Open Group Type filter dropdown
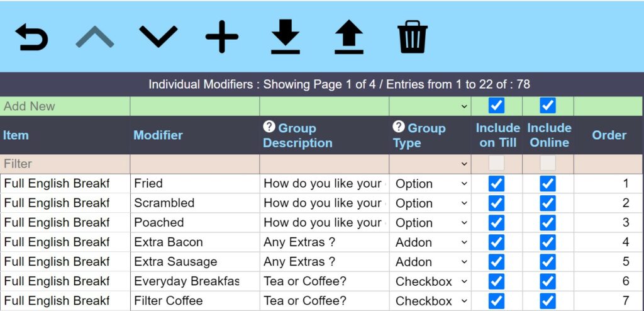 430,164
